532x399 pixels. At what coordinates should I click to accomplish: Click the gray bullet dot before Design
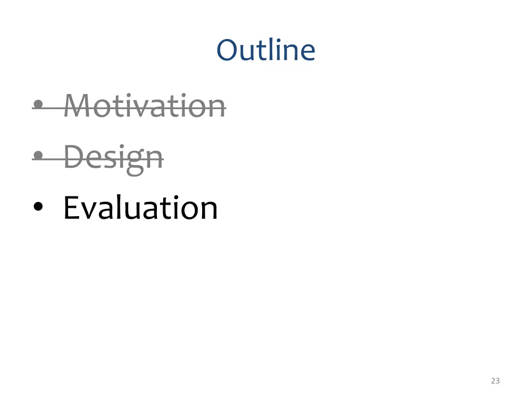click(38, 155)
